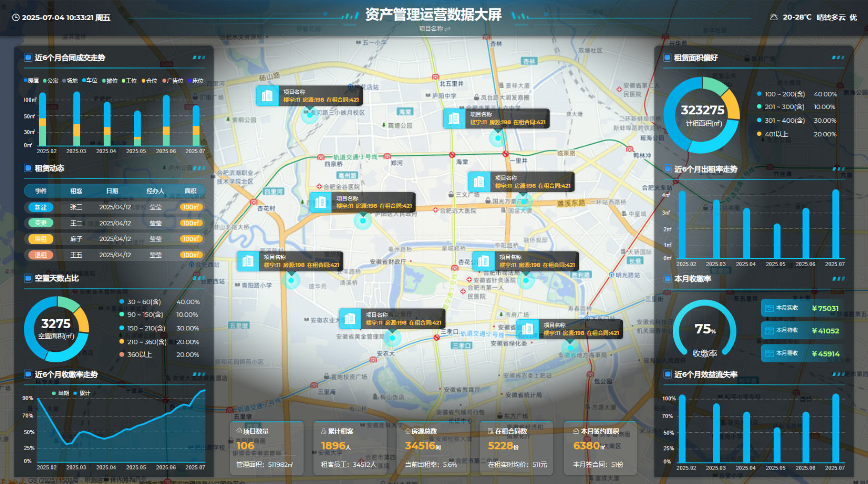Screen dimensions: 868x484
Task: Click the 2025.07 bar in 出租率走势 chart
Action: coord(835,224)
